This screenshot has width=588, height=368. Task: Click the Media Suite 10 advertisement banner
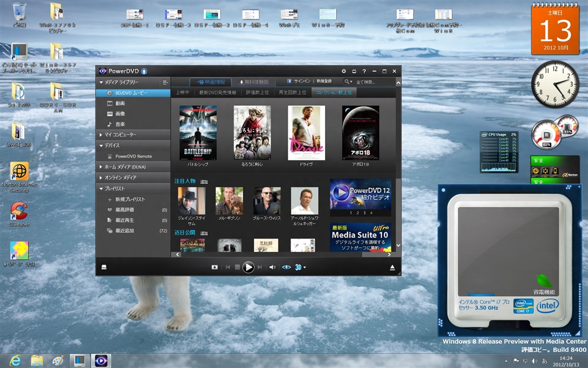361,237
